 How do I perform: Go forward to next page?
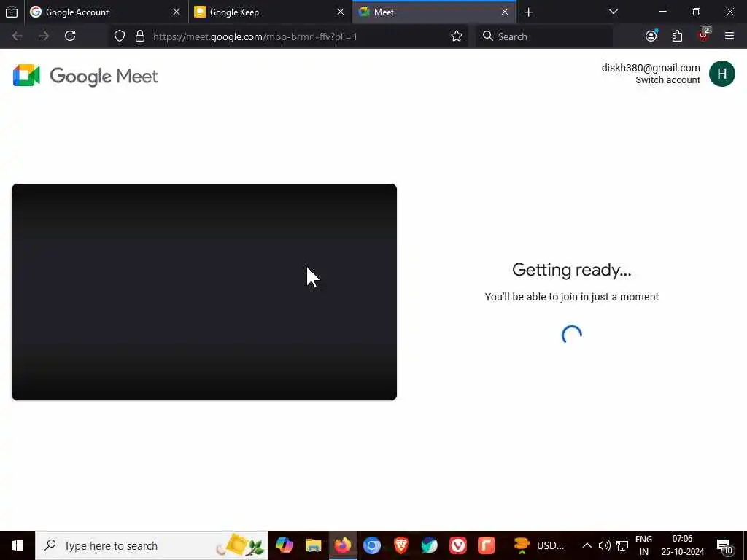click(43, 36)
